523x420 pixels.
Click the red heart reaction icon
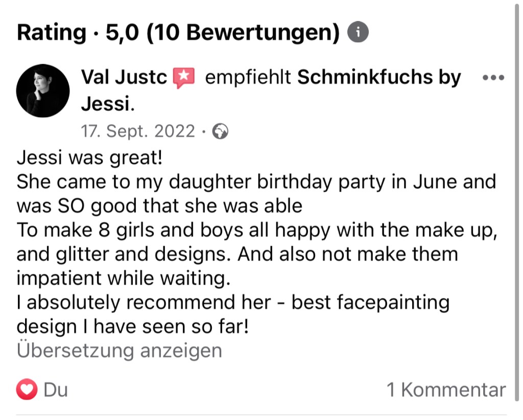pyautogui.click(x=27, y=390)
